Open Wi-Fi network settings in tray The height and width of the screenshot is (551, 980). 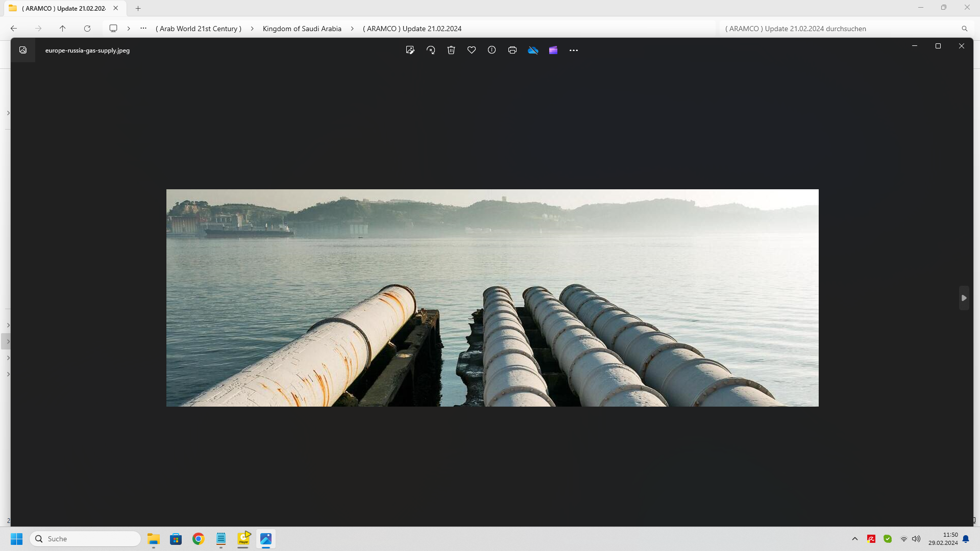pos(903,539)
